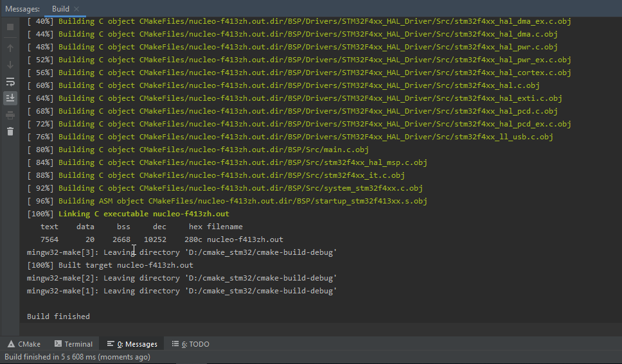Click the 'Linking C executable nucleo-f413zh.out' line
The width and height of the screenshot is (622, 364).
tap(128, 214)
